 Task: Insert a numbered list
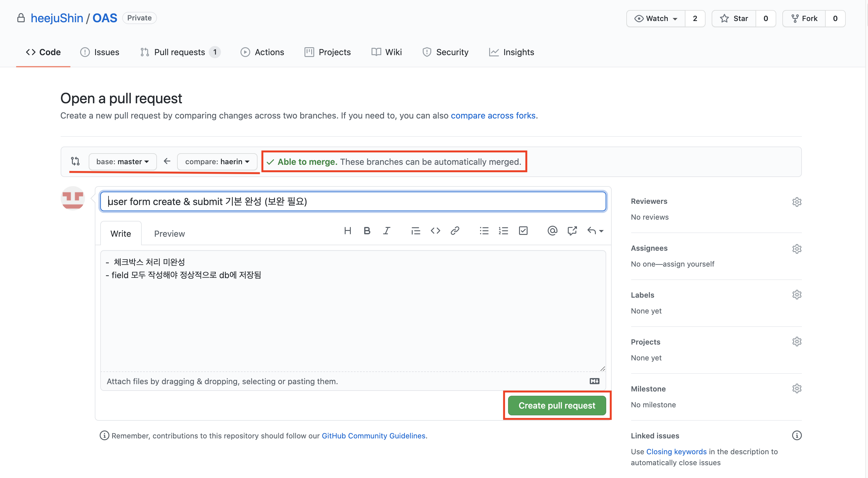pos(503,231)
